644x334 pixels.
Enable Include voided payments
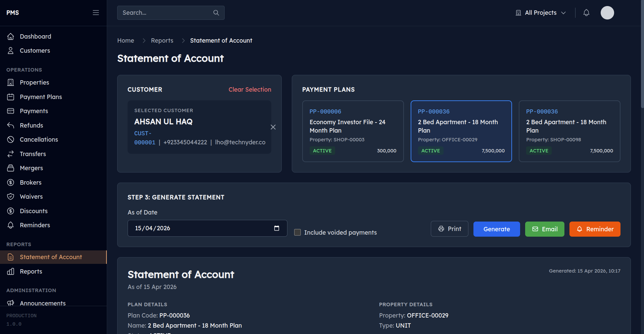(x=297, y=232)
